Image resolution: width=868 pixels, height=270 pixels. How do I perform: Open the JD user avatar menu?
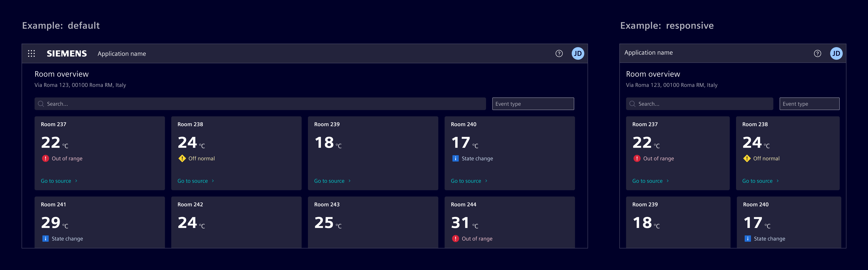click(578, 53)
